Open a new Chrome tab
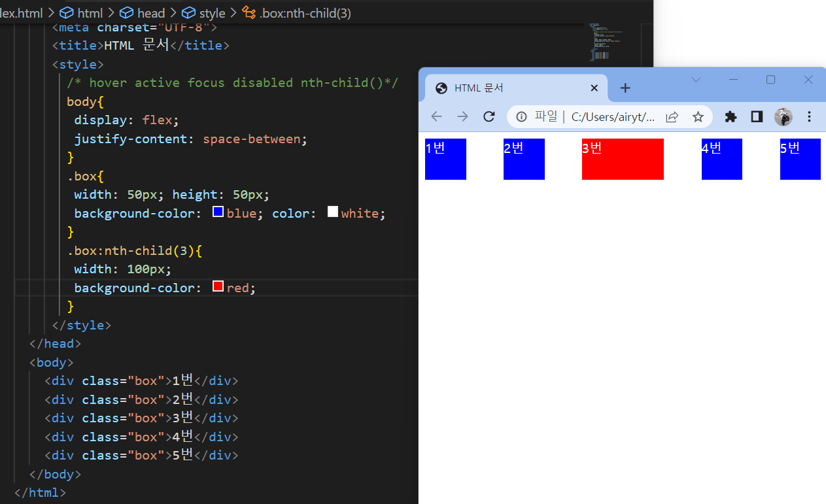826x504 pixels. [625, 88]
